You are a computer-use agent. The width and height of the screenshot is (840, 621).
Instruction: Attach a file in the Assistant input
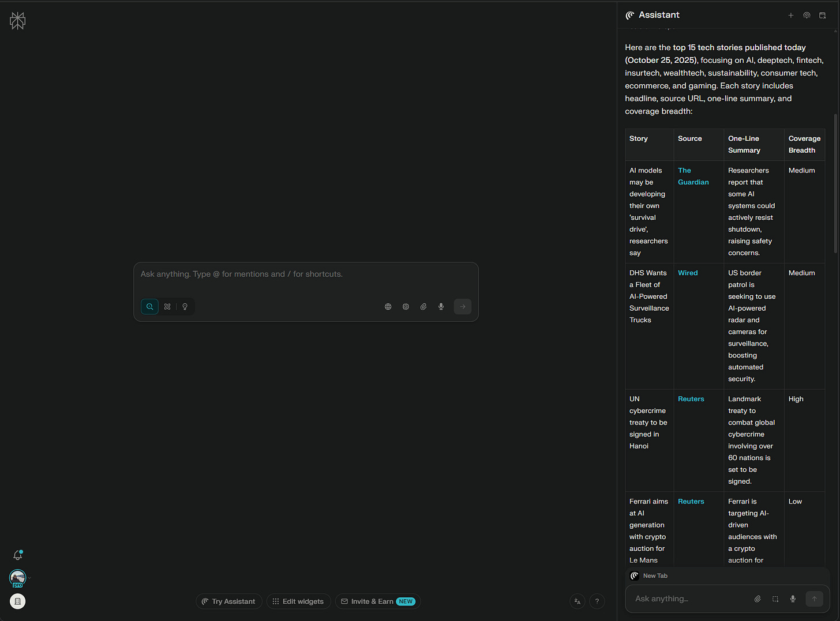click(x=757, y=599)
